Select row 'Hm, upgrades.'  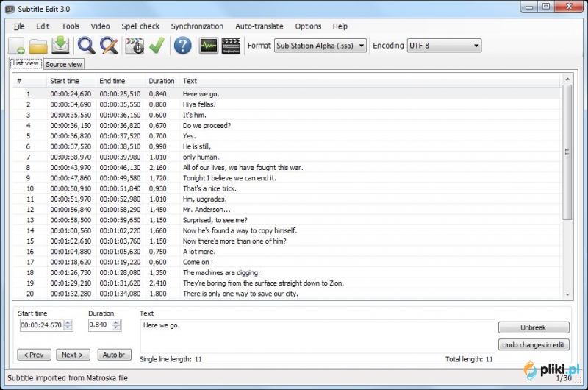click(x=287, y=199)
